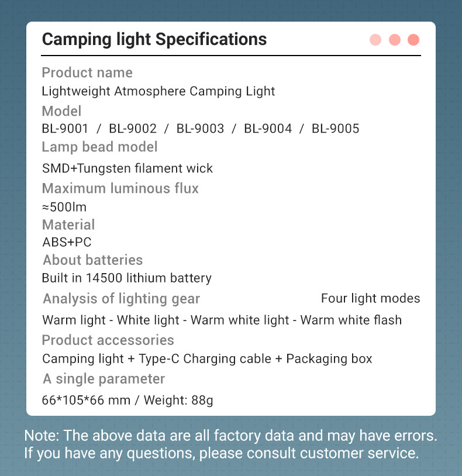This screenshot has height=476, width=462.
Task: Select the 66*105*66 mm dimensions line
Action: click(x=127, y=401)
